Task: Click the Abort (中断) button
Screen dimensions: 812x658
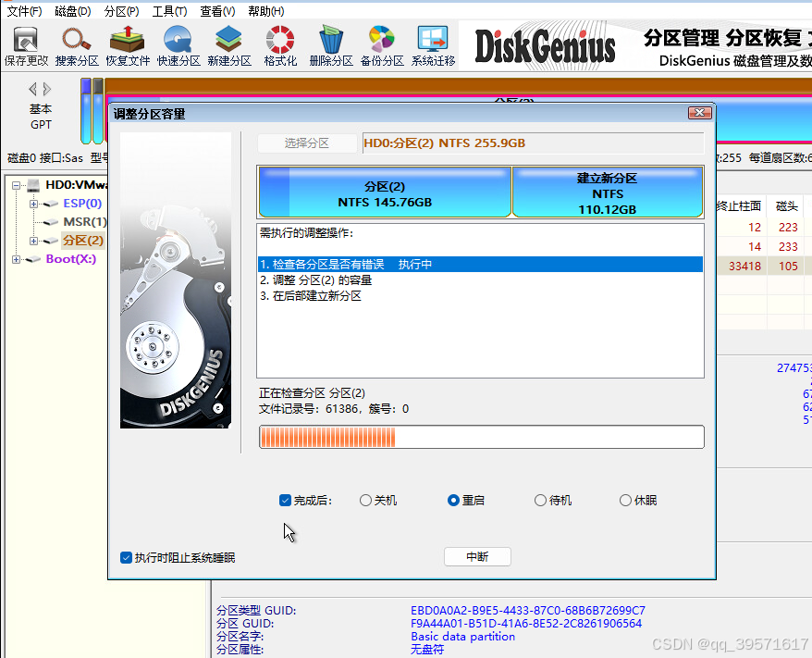Action: pos(477,557)
